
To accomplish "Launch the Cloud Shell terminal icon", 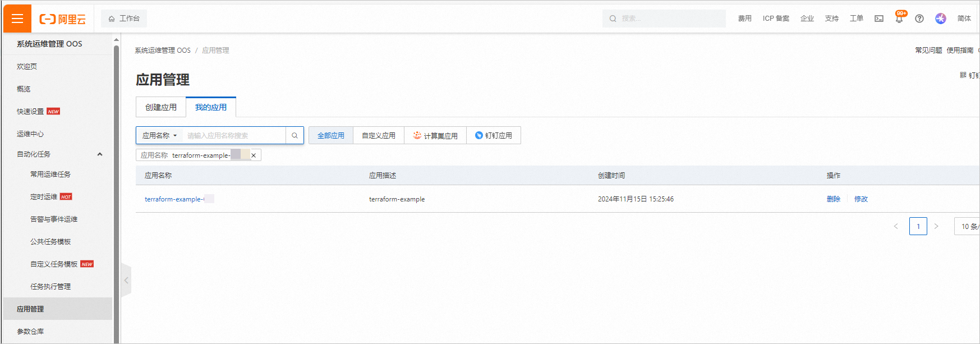I will tap(879, 19).
